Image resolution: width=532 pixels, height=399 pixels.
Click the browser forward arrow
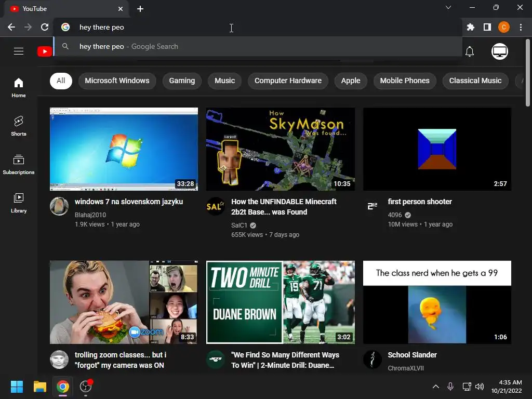click(x=28, y=27)
